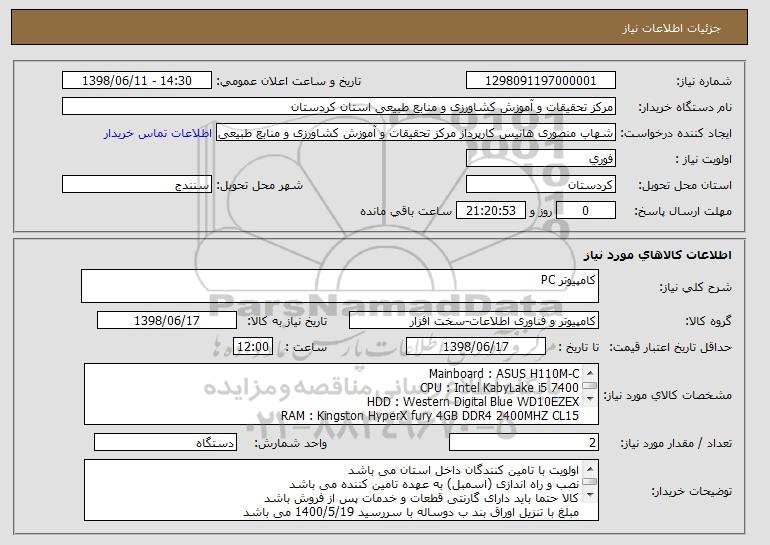Click the label شماره نياز

point(704,81)
